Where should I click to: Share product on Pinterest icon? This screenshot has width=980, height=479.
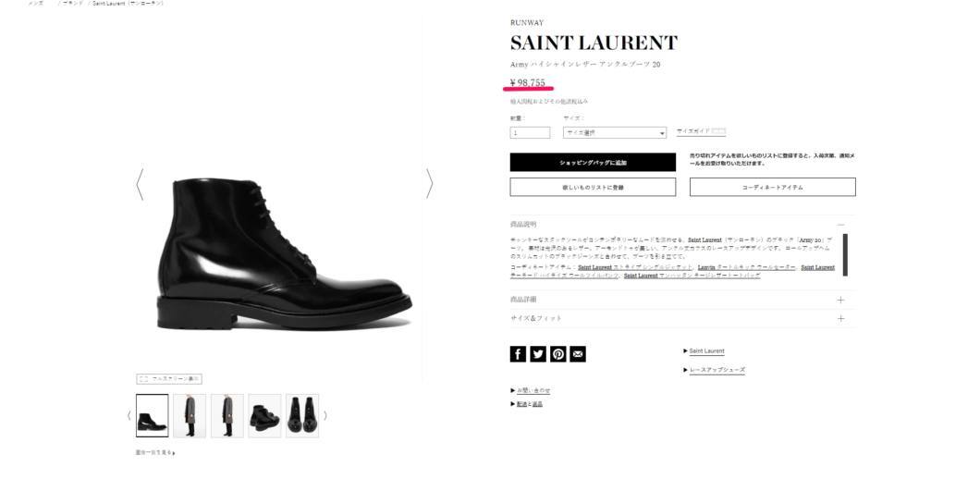coord(558,354)
